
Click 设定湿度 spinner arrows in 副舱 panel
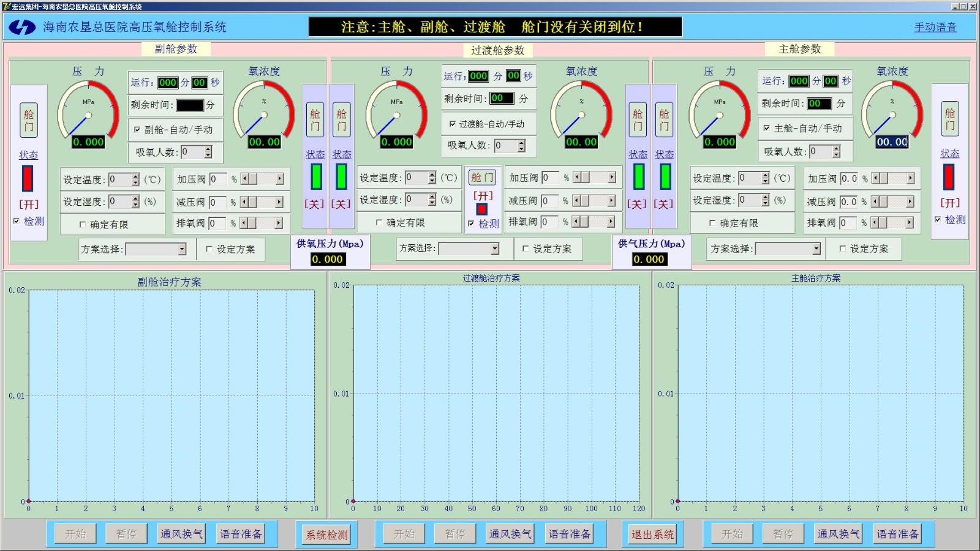[x=135, y=201]
